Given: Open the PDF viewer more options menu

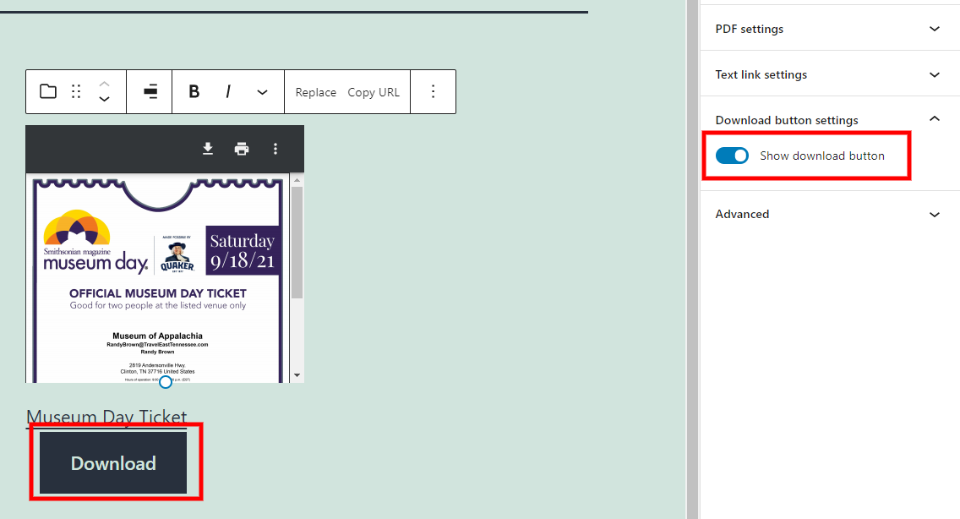Looking at the screenshot, I should [276, 149].
